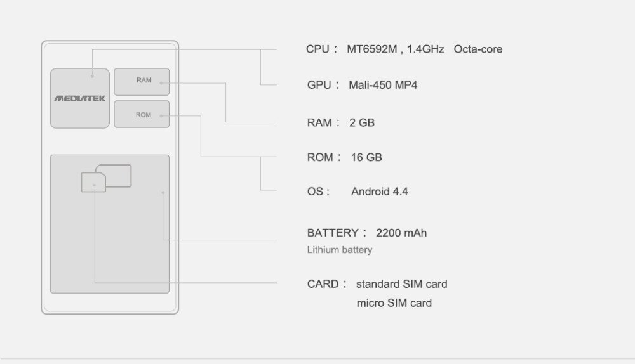Click the Octa-core text
The height and width of the screenshot is (364, 635).
(478, 49)
